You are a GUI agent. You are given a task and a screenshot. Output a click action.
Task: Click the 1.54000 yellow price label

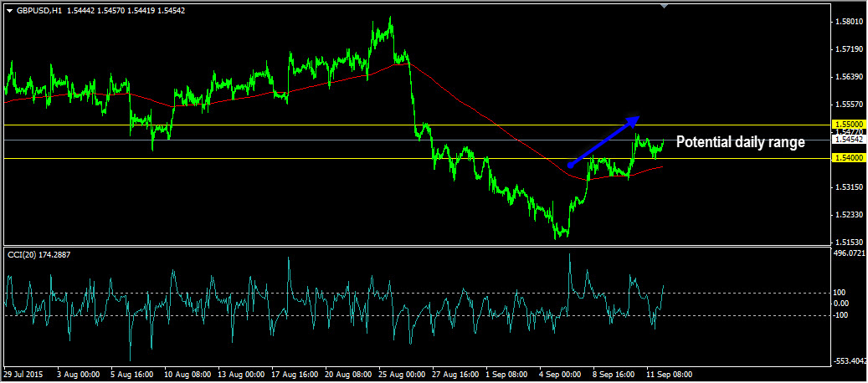[x=848, y=158]
